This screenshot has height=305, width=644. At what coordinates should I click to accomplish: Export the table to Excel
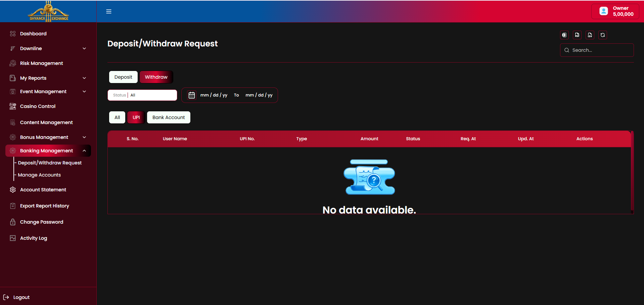[564, 35]
